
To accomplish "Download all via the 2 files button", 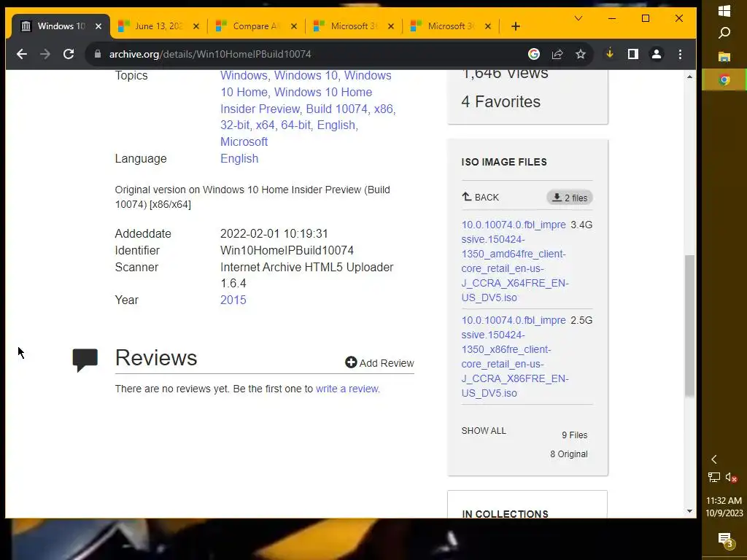I will [570, 198].
